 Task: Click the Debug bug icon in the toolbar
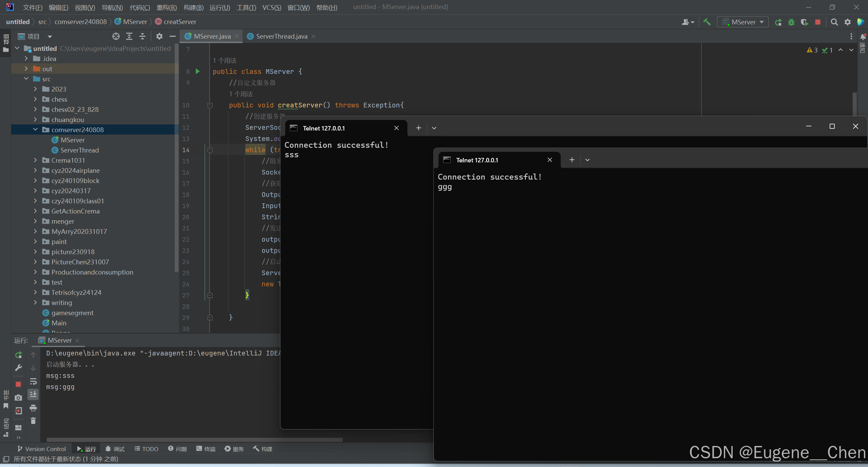791,22
